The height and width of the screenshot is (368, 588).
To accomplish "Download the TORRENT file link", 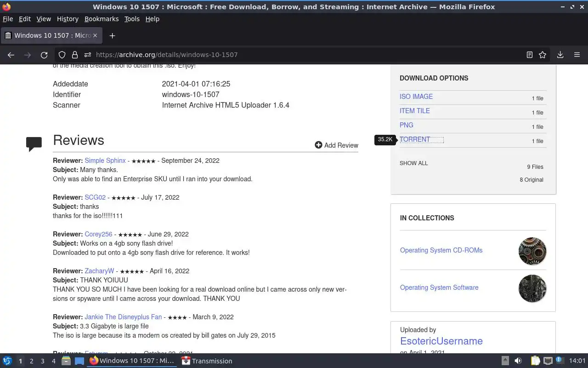I will click(x=415, y=139).
